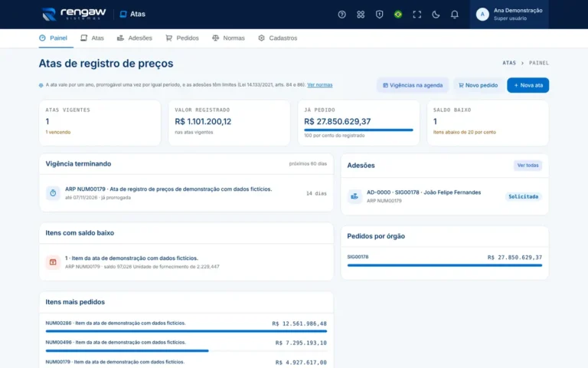Click the Ver todas button in Adesões
The height and width of the screenshot is (368, 588).
coord(528,166)
